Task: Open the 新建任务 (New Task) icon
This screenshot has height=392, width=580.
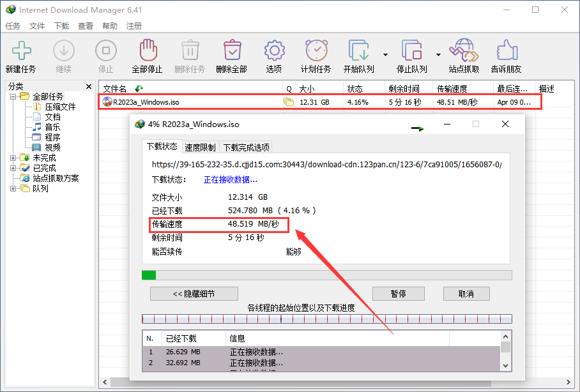Action: click(21, 55)
